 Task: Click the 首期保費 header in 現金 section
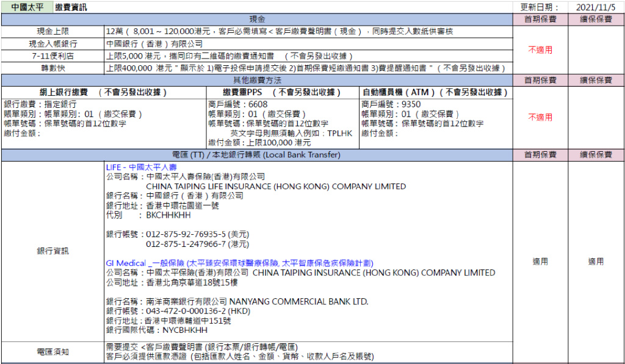click(540, 20)
